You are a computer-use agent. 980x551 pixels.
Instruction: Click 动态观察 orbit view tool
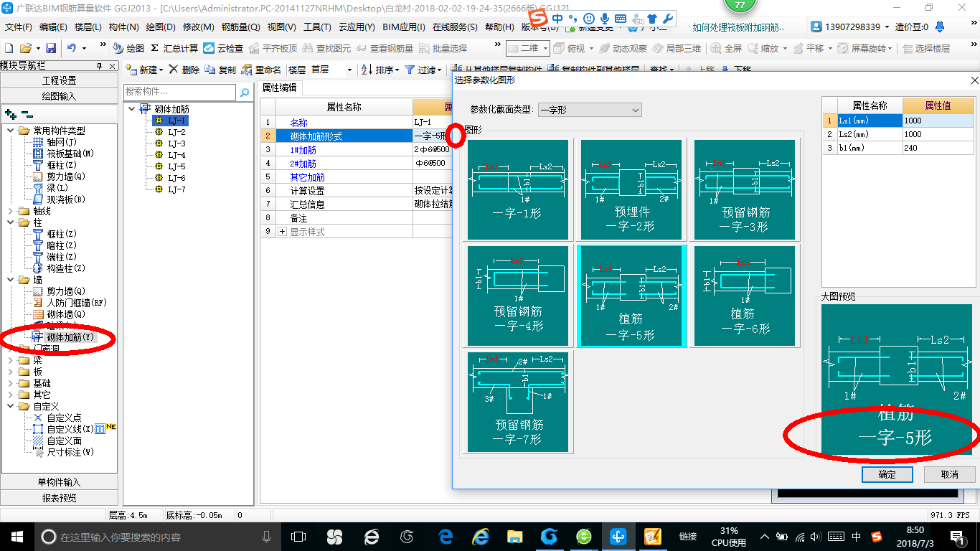click(622, 48)
